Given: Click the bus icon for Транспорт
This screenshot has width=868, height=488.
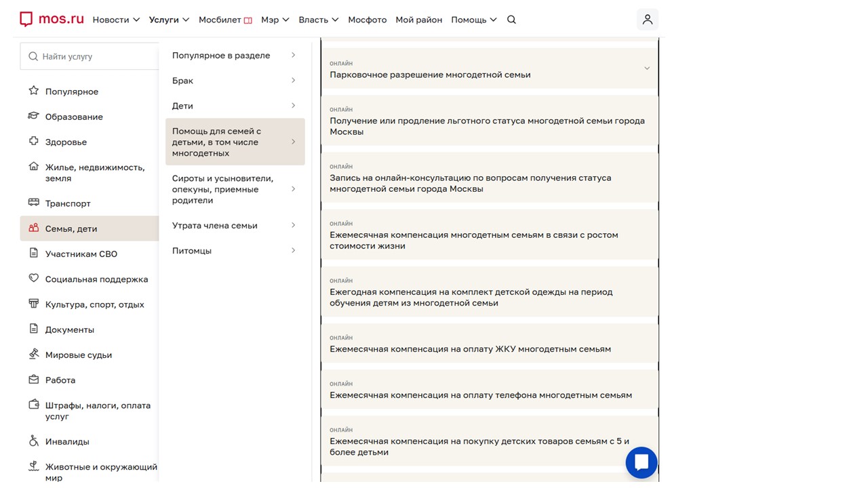Looking at the screenshot, I should [x=34, y=203].
